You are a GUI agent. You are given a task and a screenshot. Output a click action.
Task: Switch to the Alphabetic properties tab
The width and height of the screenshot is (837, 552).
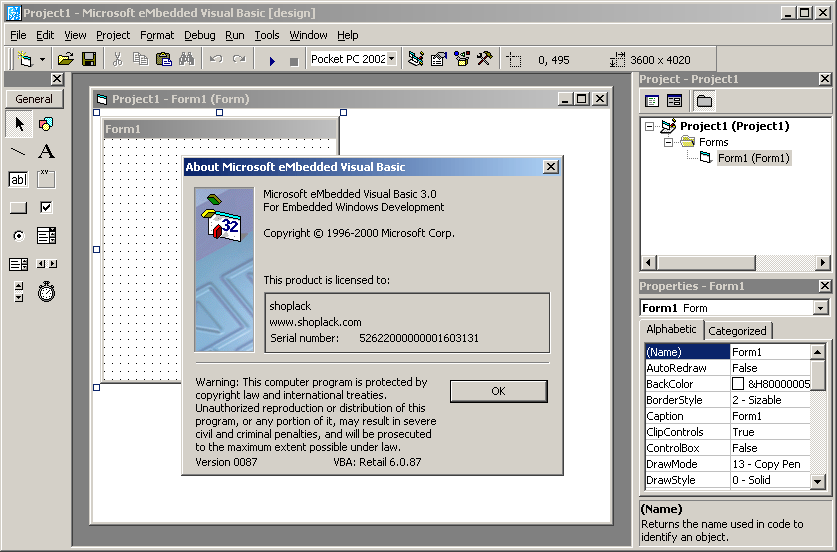pyautogui.click(x=671, y=329)
